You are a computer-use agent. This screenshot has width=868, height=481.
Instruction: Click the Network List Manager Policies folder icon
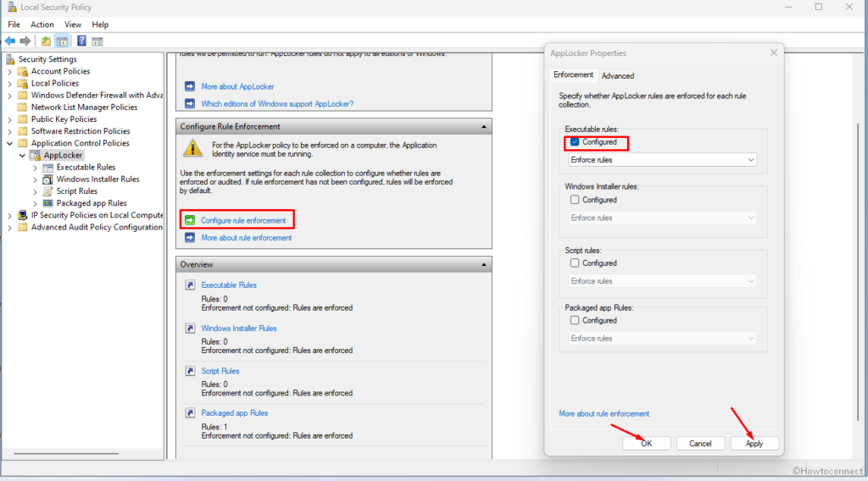pos(23,108)
